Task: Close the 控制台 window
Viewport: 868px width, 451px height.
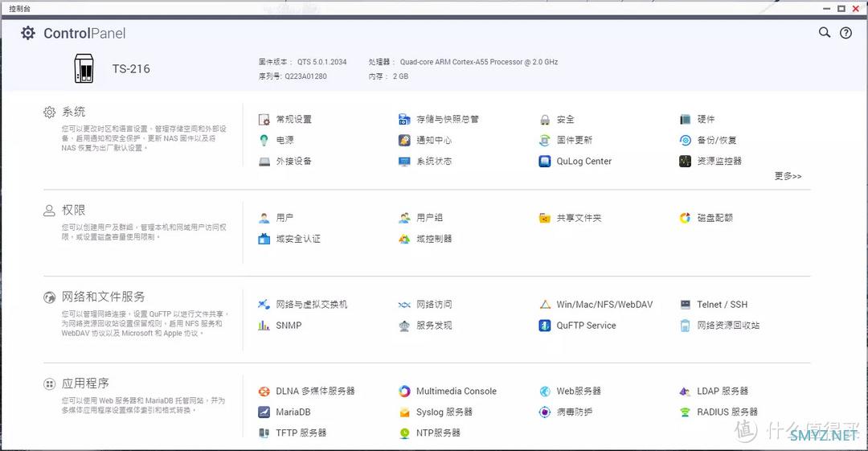Action: (x=855, y=8)
